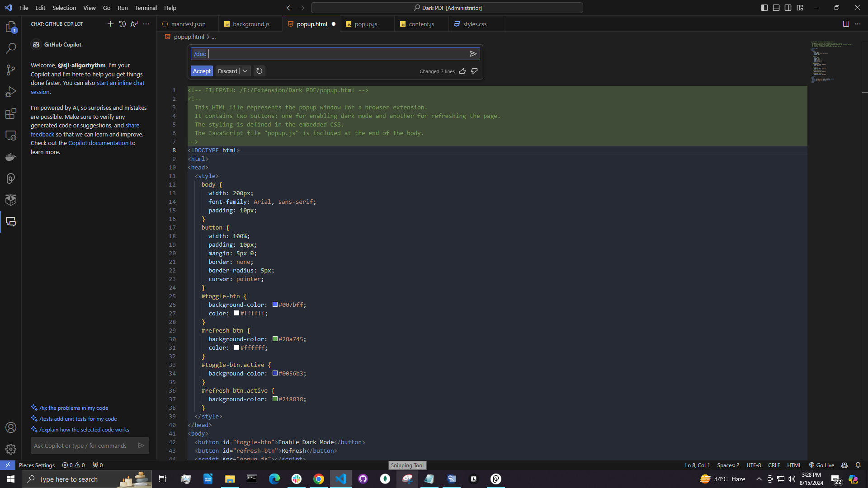The width and height of the screenshot is (868, 488).
Task: Start a new Copilot chat
Action: point(110,24)
